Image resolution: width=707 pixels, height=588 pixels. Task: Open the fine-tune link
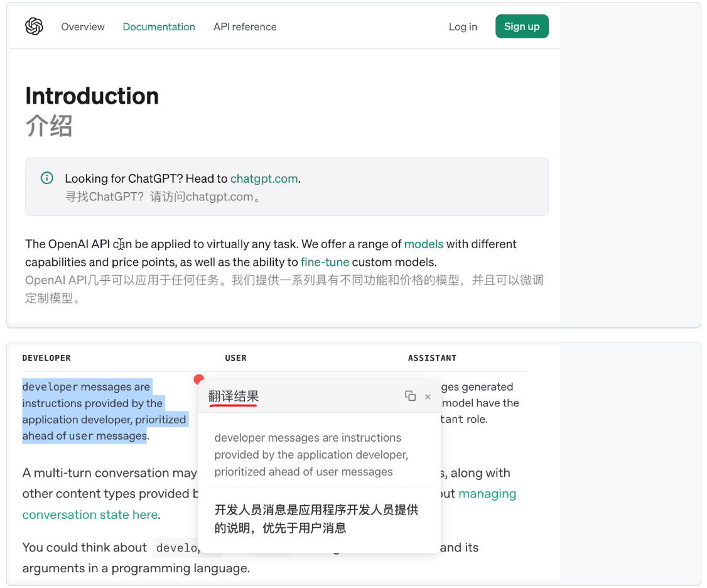(325, 262)
